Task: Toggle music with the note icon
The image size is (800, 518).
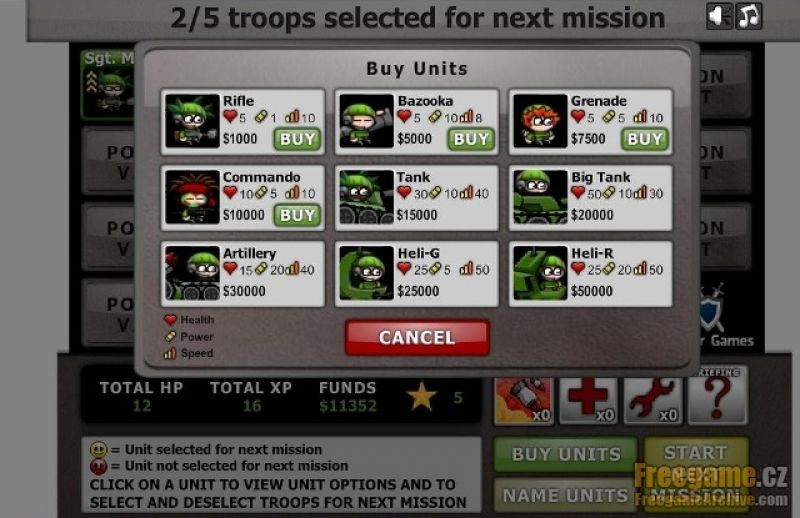Action: (x=748, y=16)
